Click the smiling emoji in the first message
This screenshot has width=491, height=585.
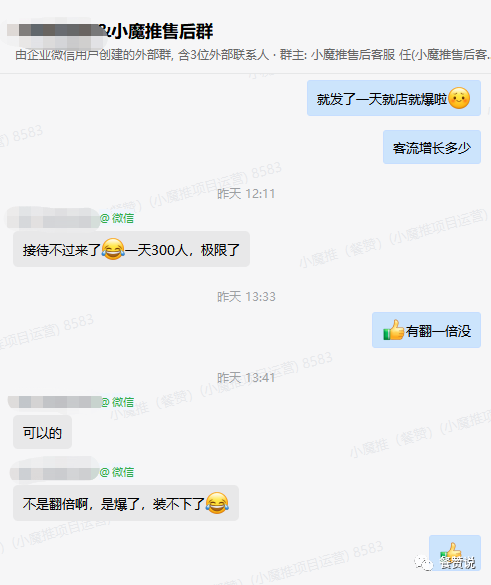pyautogui.click(x=459, y=98)
